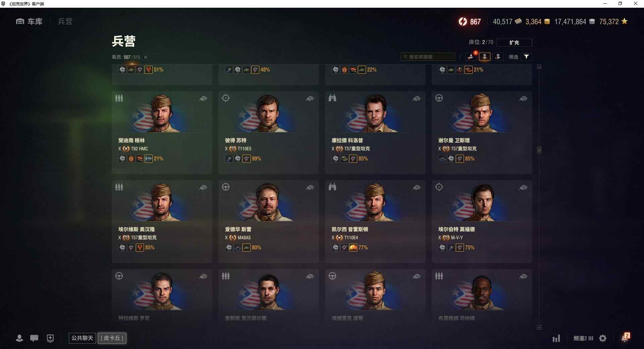The width and height of the screenshot is (644, 349).
Task: Select the 兵营 breadcrumb tab
Action: pos(65,21)
